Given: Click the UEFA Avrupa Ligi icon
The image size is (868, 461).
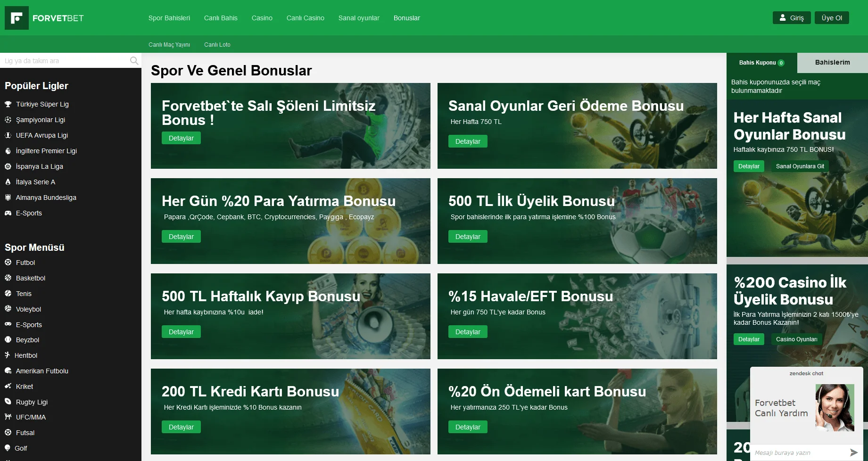Looking at the screenshot, I should click(x=8, y=135).
